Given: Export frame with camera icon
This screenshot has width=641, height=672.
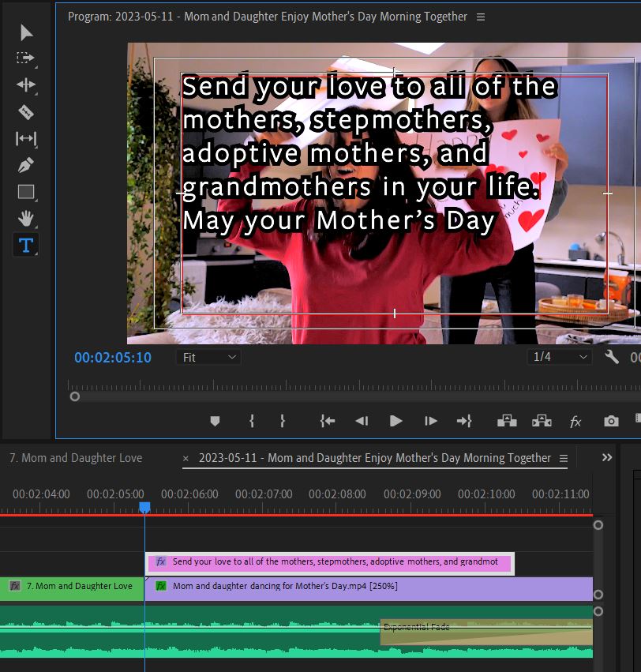Looking at the screenshot, I should tap(612, 422).
